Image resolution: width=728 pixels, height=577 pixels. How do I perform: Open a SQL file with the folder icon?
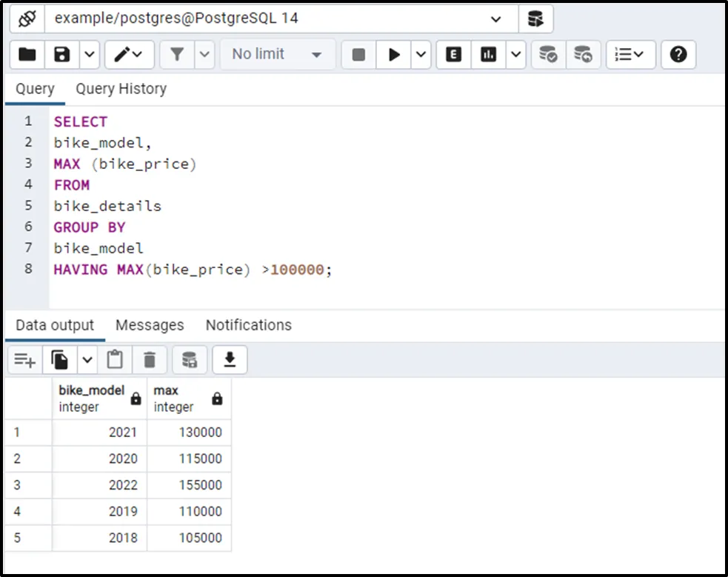(x=27, y=54)
